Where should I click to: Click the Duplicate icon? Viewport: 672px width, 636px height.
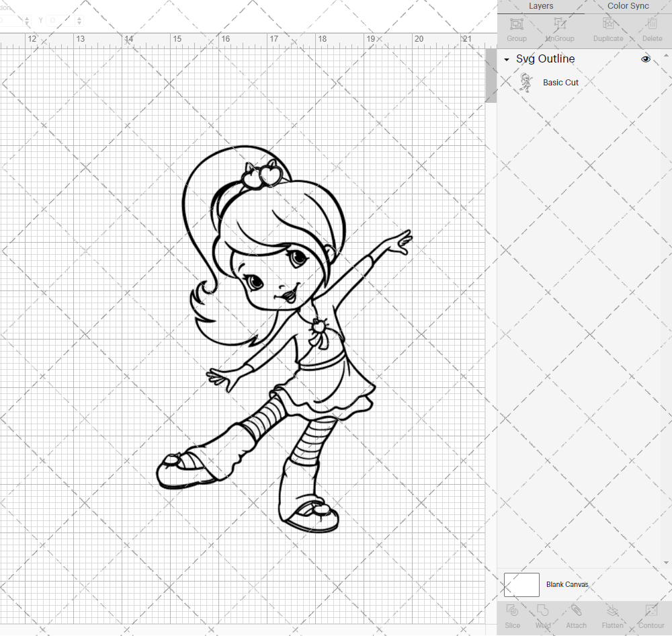[608, 24]
